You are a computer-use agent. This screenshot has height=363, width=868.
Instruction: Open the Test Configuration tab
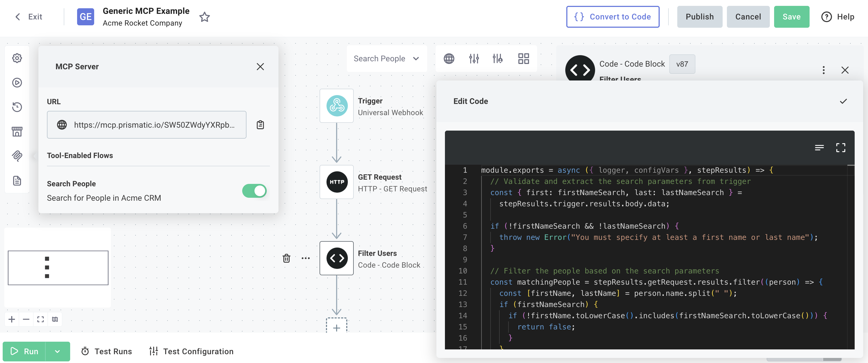pyautogui.click(x=191, y=351)
